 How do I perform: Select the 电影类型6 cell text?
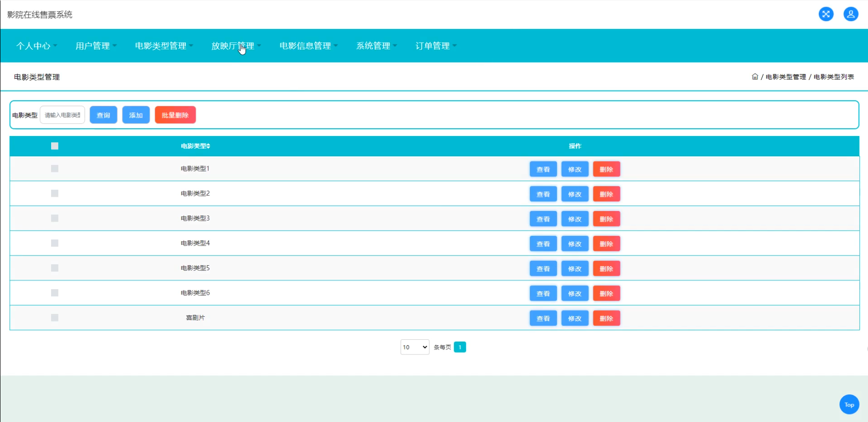(195, 293)
